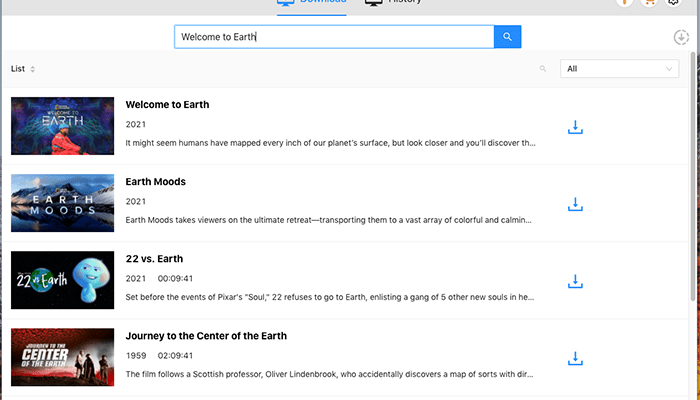The height and width of the screenshot is (400, 700).
Task: Open the shopping cart icon
Action: [649, 3]
